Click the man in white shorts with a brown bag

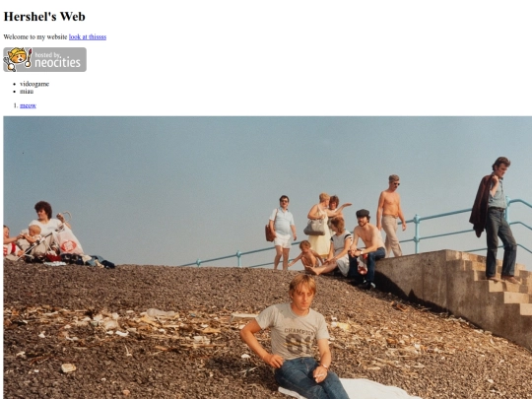pos(283,233)
